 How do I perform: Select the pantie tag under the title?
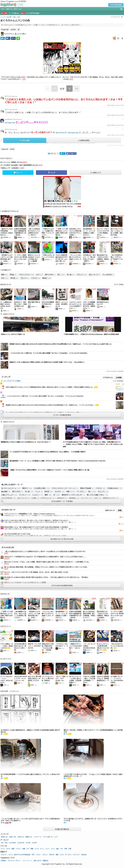click(x=13, y=29)
